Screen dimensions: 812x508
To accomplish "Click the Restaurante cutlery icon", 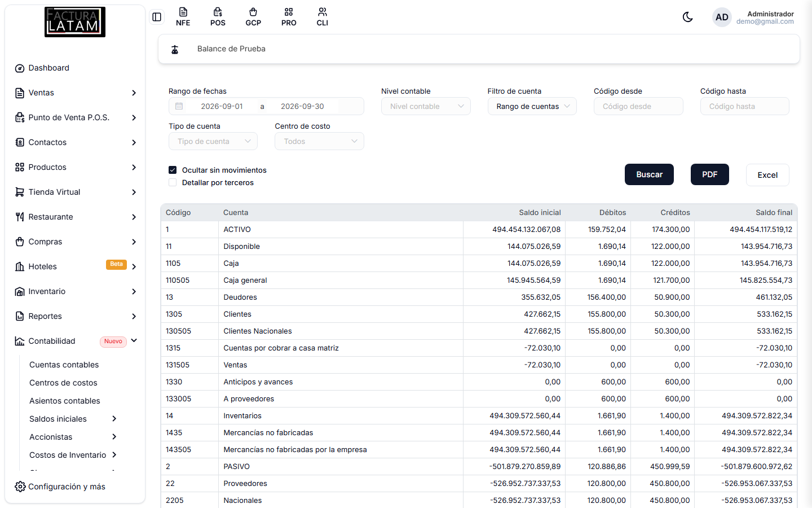I will tap(20, 217).
